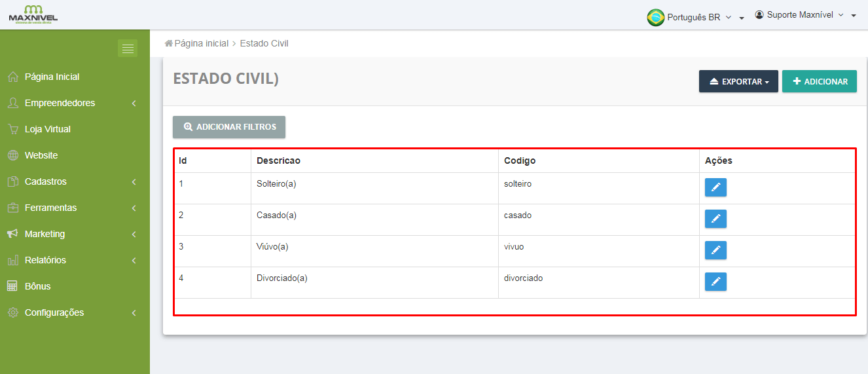Expand the Configurações sidebar menu
868x374 pixels.
[x=54, y=312]
